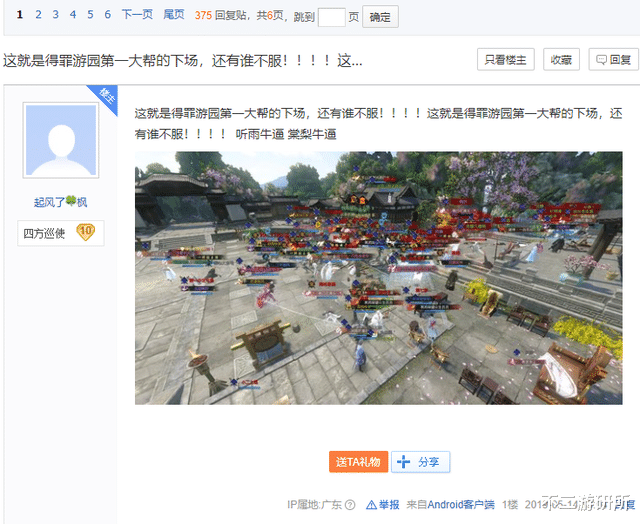Enlarge the game battle screenshot
Image resolution: width=640 pixels, height=524 pixels.
pos(378,278)
